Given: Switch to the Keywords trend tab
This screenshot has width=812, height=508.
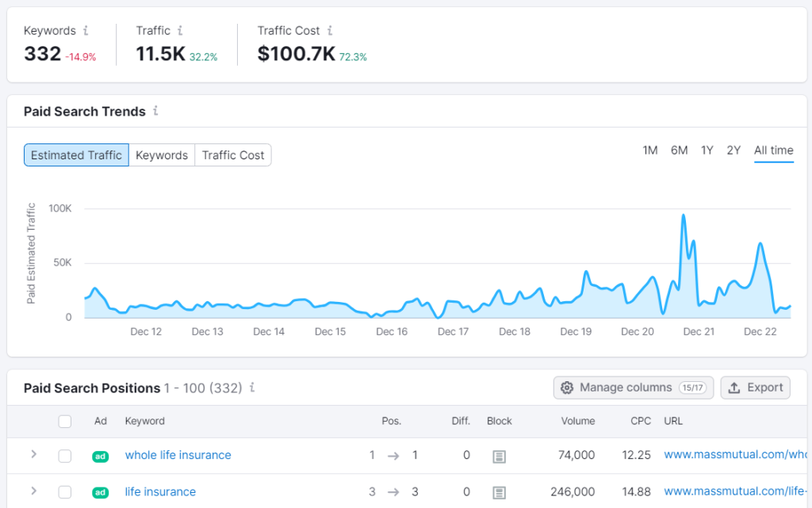Looking at the screenshot, I should point(162,155).
